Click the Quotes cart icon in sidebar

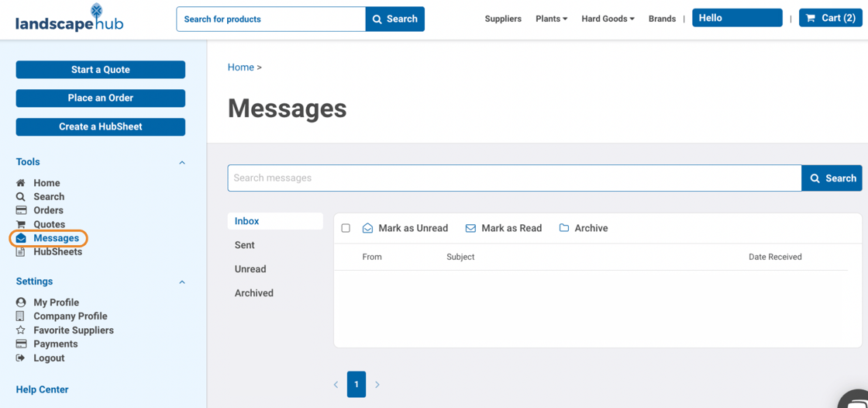point(21,224)
